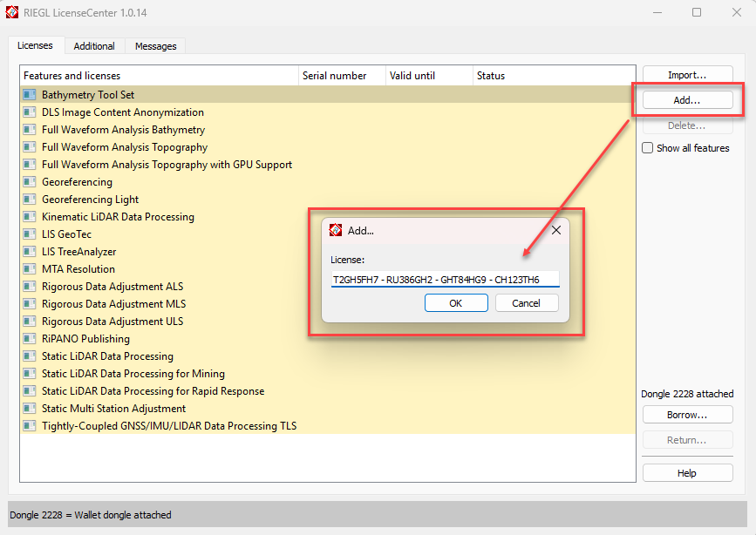The height and width of the screenshot is (535, 756).
Task: Click into the License key input field
Action: tap(444, 280)
